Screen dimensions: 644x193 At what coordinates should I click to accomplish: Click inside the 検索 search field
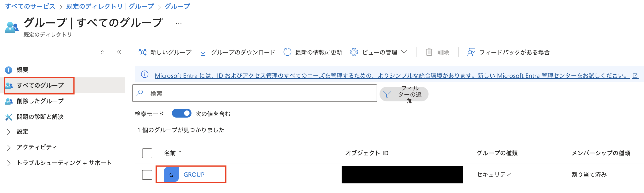click(x=250, y=93)
